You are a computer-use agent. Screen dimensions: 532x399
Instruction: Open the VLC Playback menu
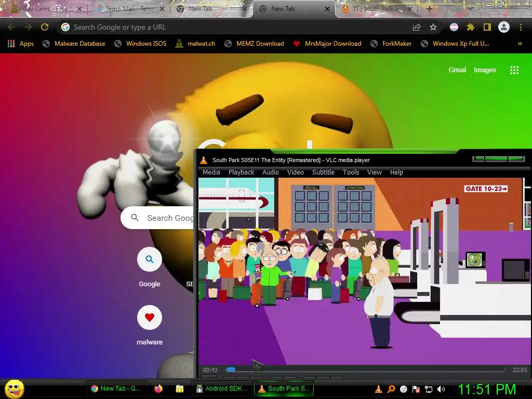[x=241, y=172]
